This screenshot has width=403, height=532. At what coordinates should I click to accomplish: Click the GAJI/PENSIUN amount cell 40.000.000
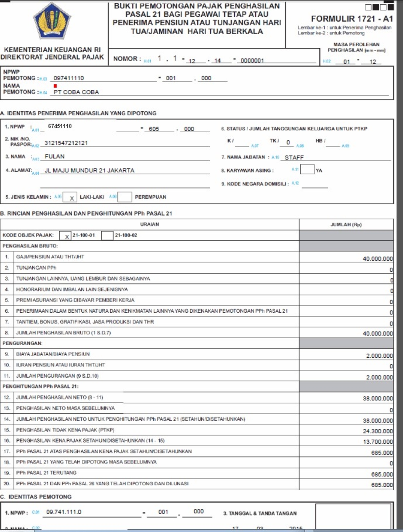click(x=346, y=258)
